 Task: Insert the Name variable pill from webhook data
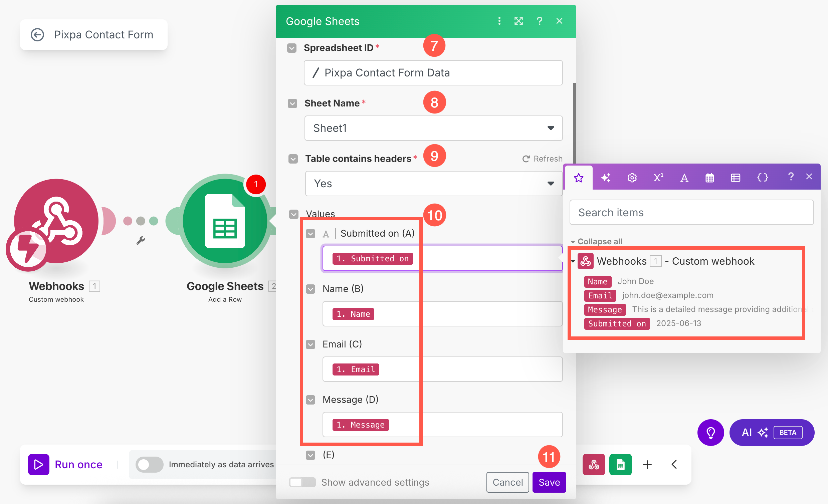(598, 281)
